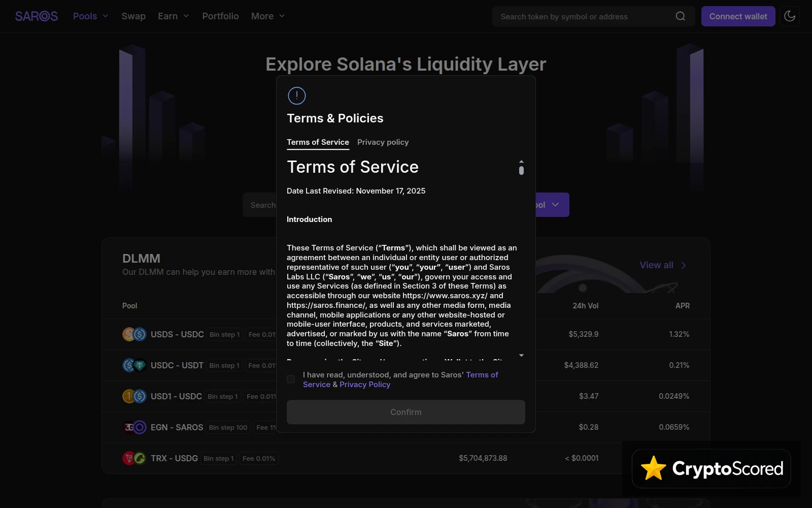Screen dimensions: 812x508
Task: Click the Confirm button
Action: (406, 412)
